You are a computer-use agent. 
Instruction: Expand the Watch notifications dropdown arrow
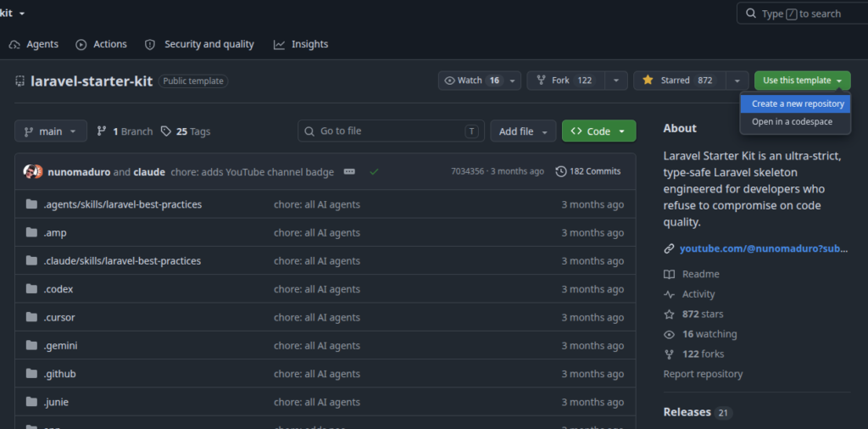512,81
